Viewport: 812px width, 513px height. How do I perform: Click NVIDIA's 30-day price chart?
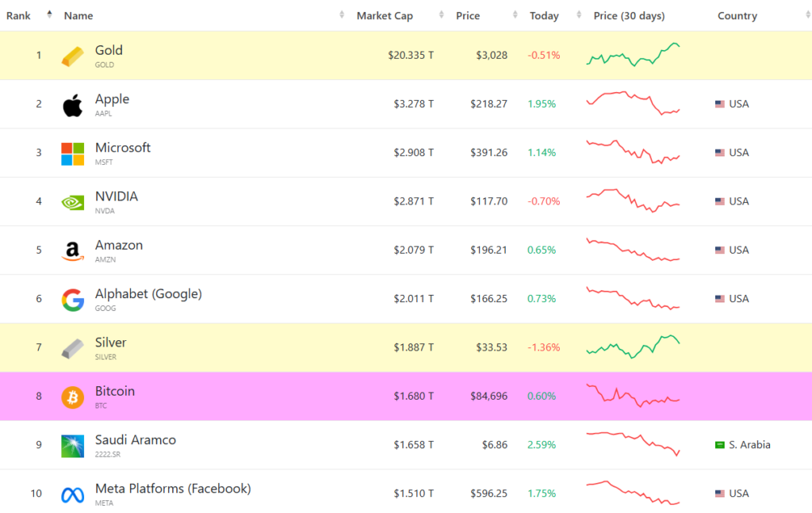click(633, 201)
